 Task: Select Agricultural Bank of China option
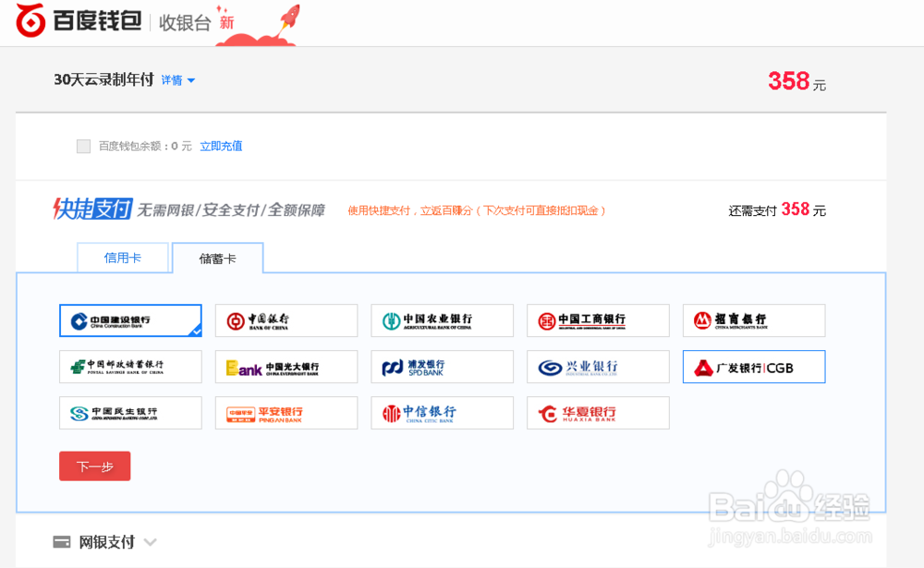tap(442, 320)
